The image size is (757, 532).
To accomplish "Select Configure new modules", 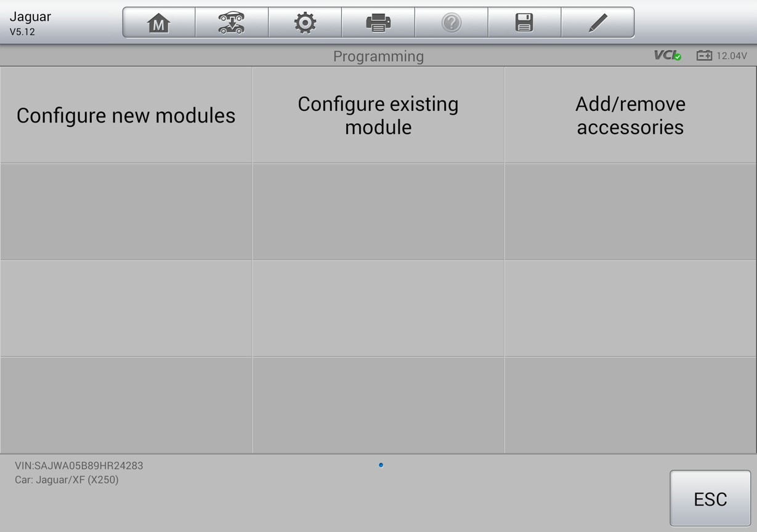I will point(126,115).
